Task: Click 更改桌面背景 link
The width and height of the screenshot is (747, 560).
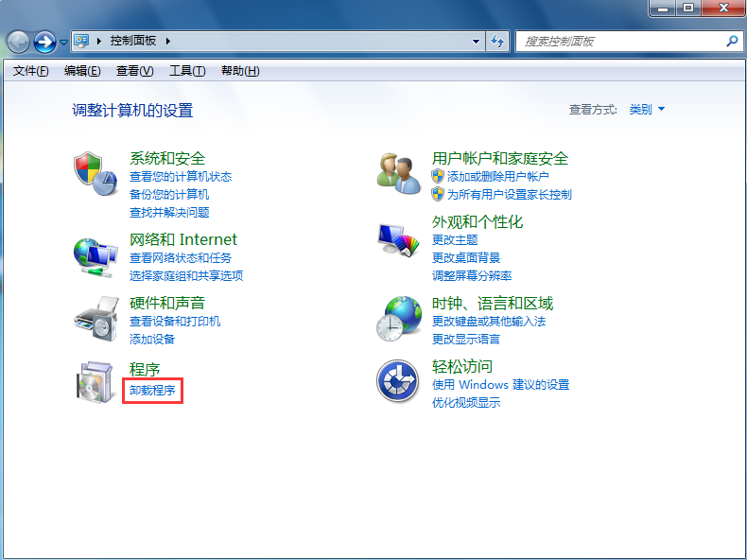Action: (x=466, y=258)
